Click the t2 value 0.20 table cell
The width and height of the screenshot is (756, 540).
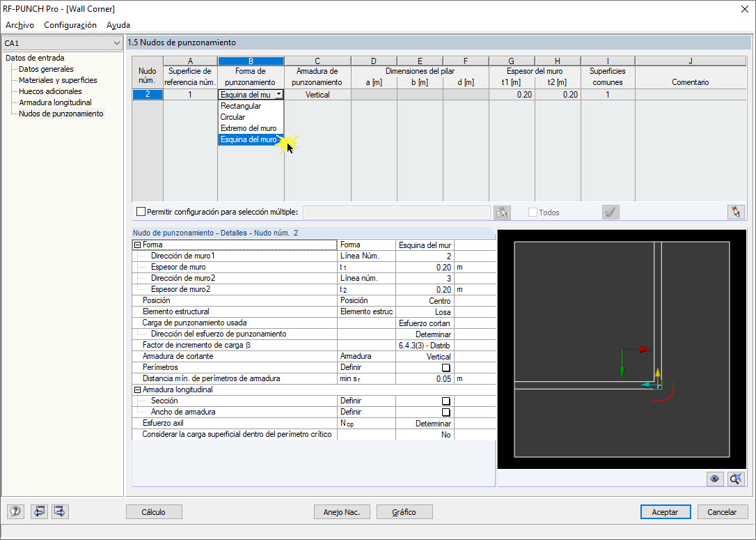(x=558, y=95)
